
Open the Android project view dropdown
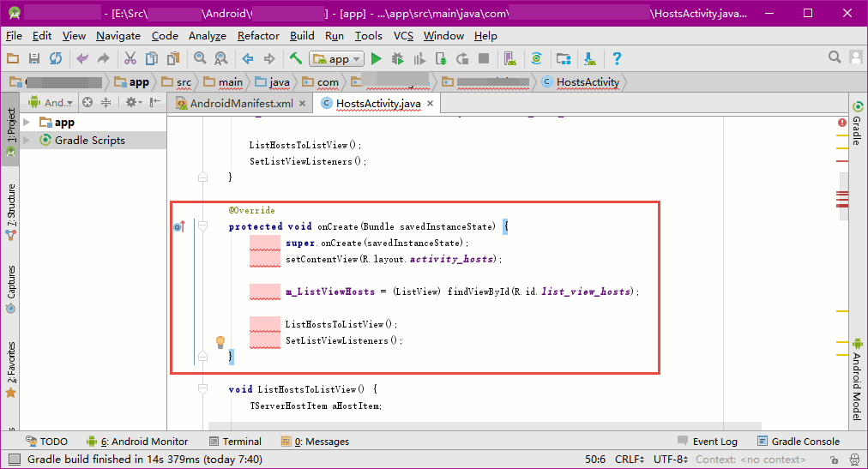(x=51, y=102)
